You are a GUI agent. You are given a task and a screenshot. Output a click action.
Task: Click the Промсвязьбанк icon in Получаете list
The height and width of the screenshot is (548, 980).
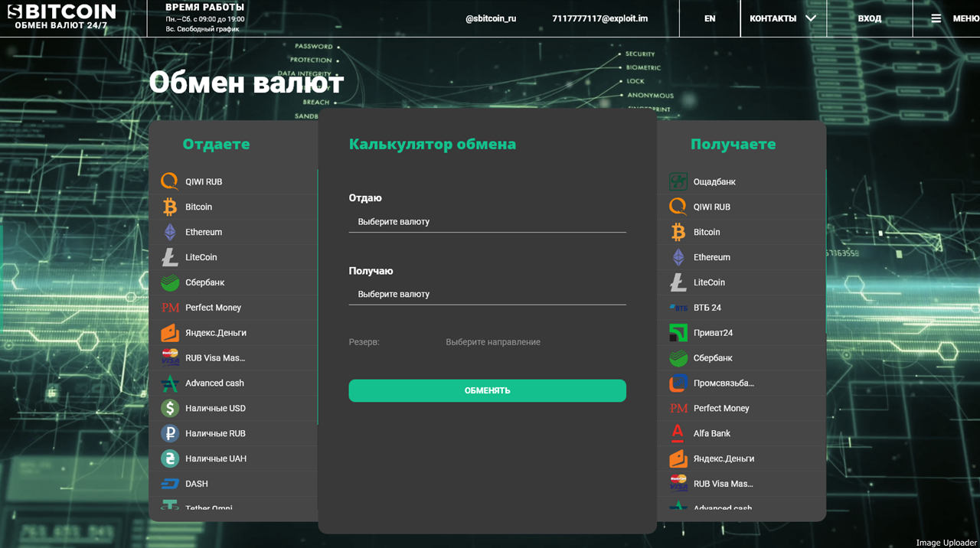click(x=678, y=383)
